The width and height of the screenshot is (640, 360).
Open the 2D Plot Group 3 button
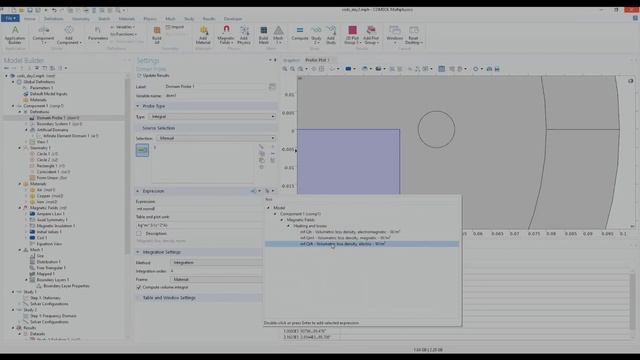point(352,35)
